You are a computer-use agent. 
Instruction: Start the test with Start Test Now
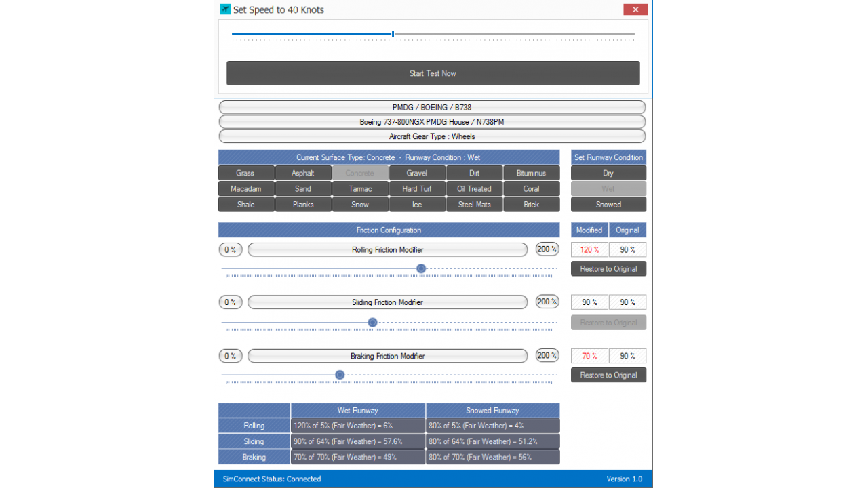pyautogui.click(x=433, y=73)
